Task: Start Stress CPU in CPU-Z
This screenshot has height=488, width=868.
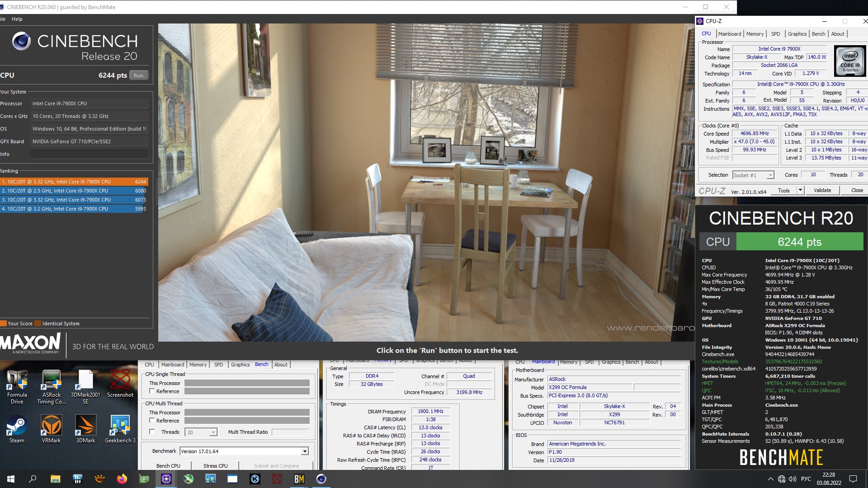Action: pos(216,466)
